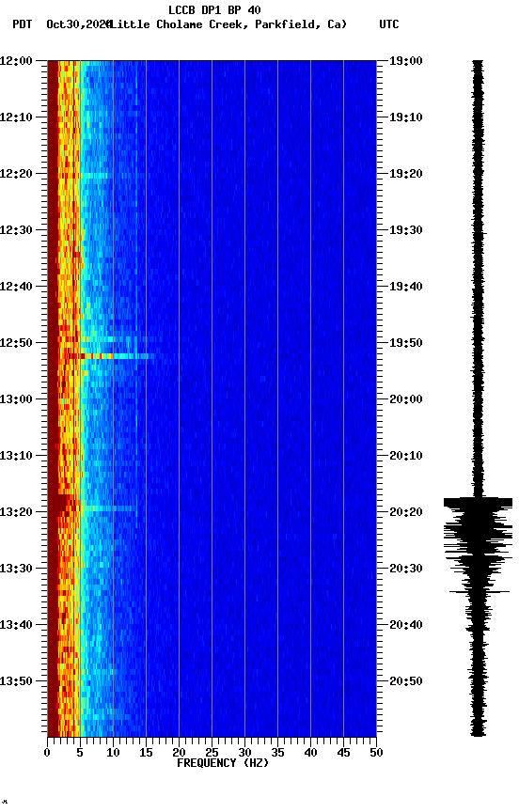Screen dimensions: 519x812
Task: Click the '20' frequency axis label
Action: click(x=179, y=754)
